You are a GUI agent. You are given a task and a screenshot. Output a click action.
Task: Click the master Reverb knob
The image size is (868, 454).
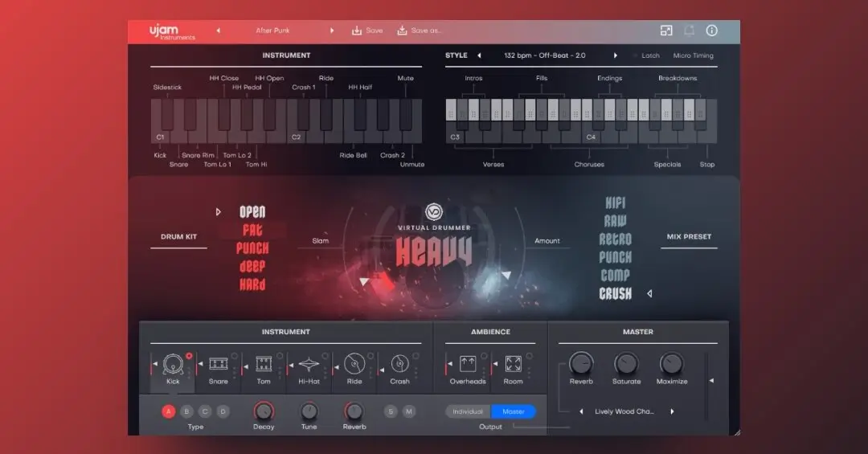(x=581, y=364)
